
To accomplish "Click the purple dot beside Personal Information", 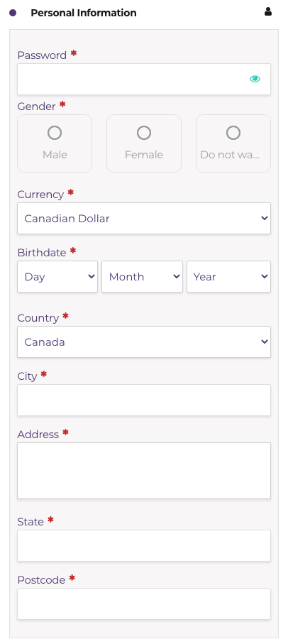I will pos(13,13).
